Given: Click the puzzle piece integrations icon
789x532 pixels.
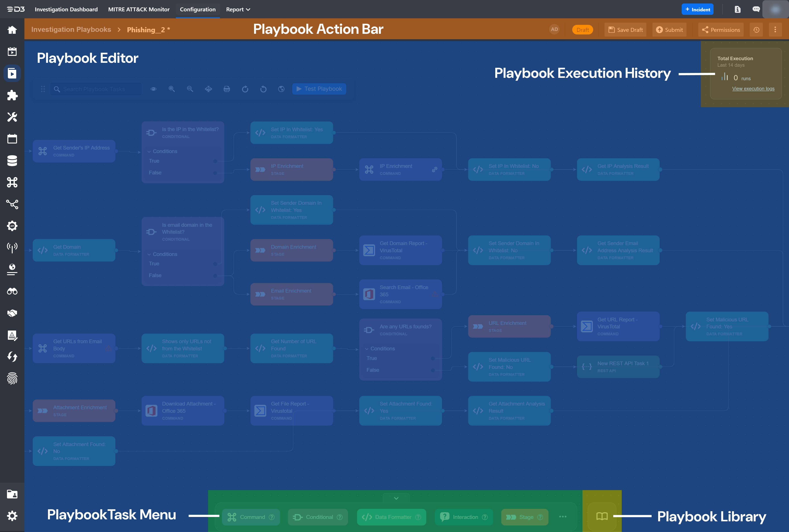Looking at the screenshot, I should point(12,95).
